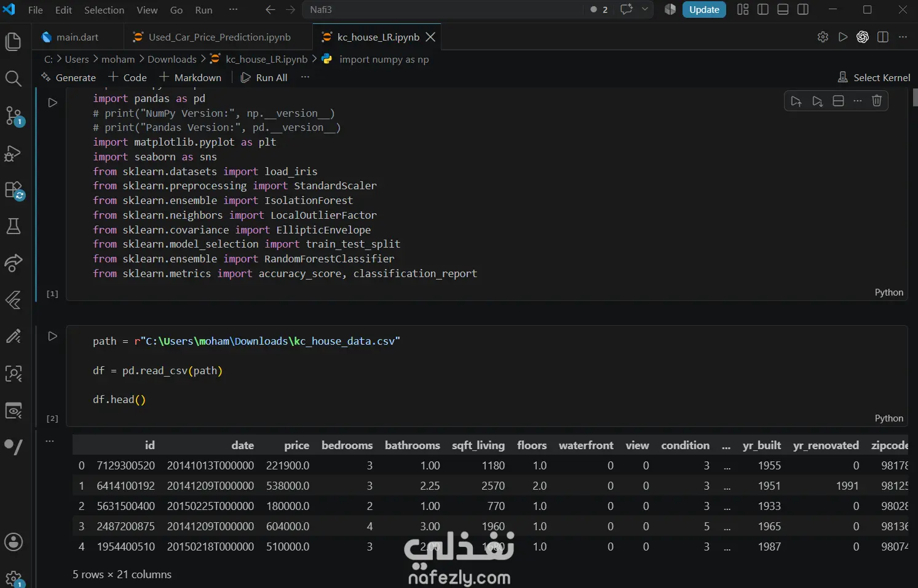Open the ChatGPT icon in editor title
The image size is (918, 588).
[x=863, y=37]
